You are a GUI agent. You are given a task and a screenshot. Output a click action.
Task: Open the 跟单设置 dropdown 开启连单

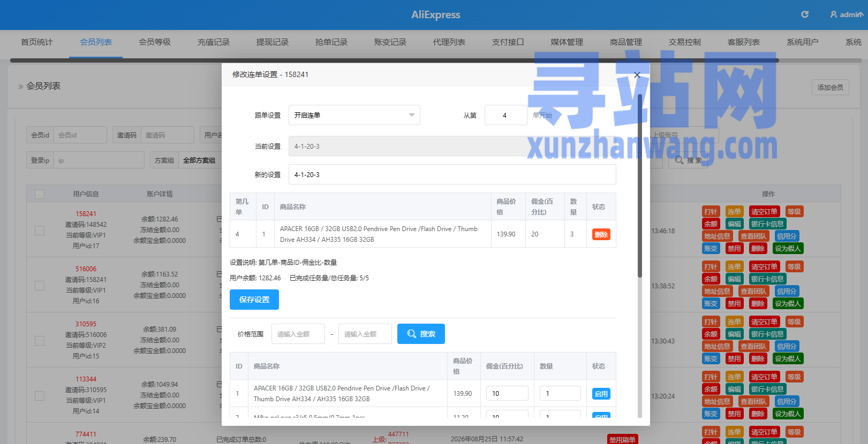tap(354, 115)
